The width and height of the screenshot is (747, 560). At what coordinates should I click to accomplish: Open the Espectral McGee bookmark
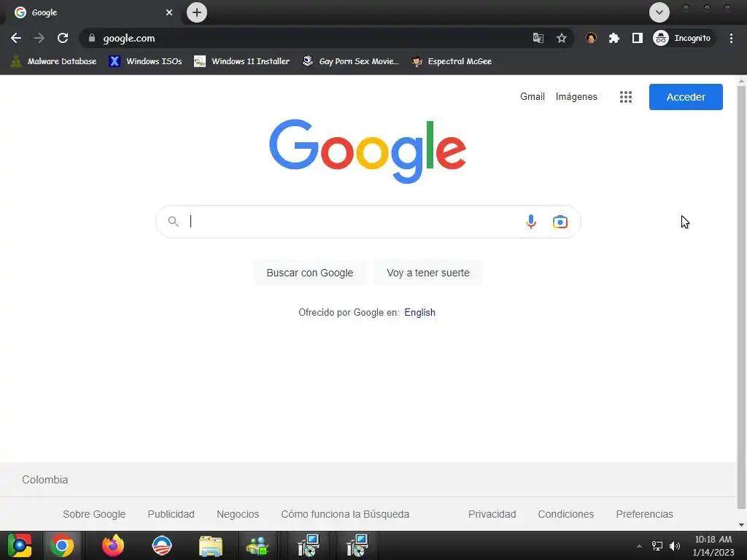(452, 61)
